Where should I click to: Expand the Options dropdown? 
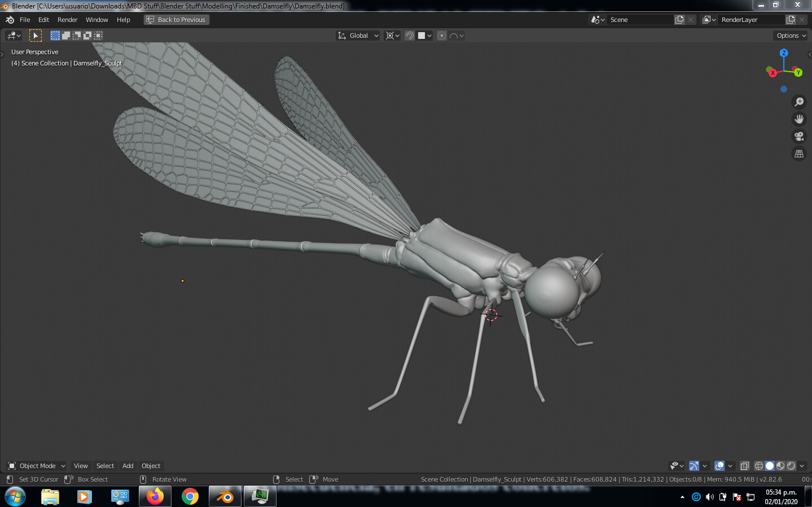(x=791, y=36)
